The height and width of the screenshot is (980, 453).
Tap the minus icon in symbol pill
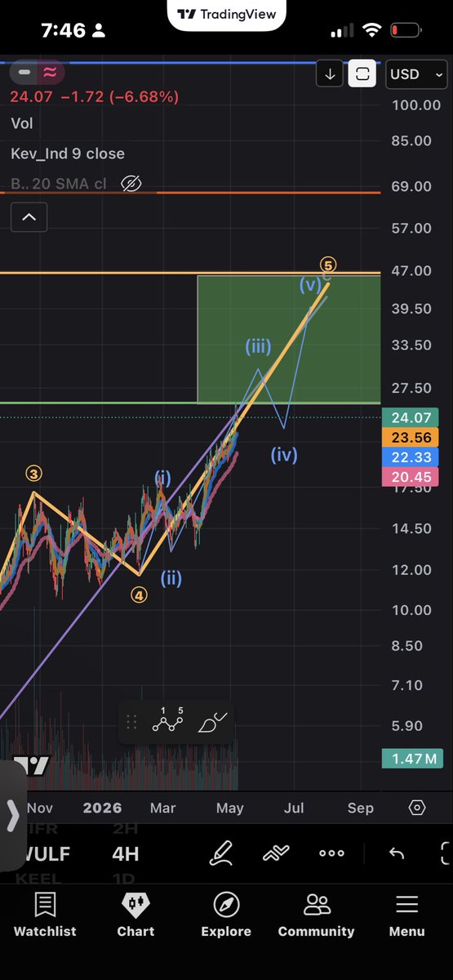tap(24, 72)
